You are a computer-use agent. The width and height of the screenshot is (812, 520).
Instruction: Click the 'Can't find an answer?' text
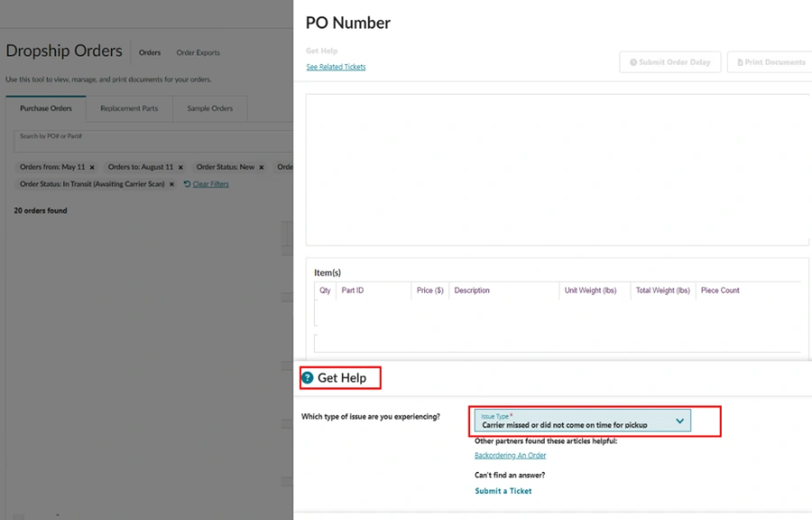click(510, 475)
